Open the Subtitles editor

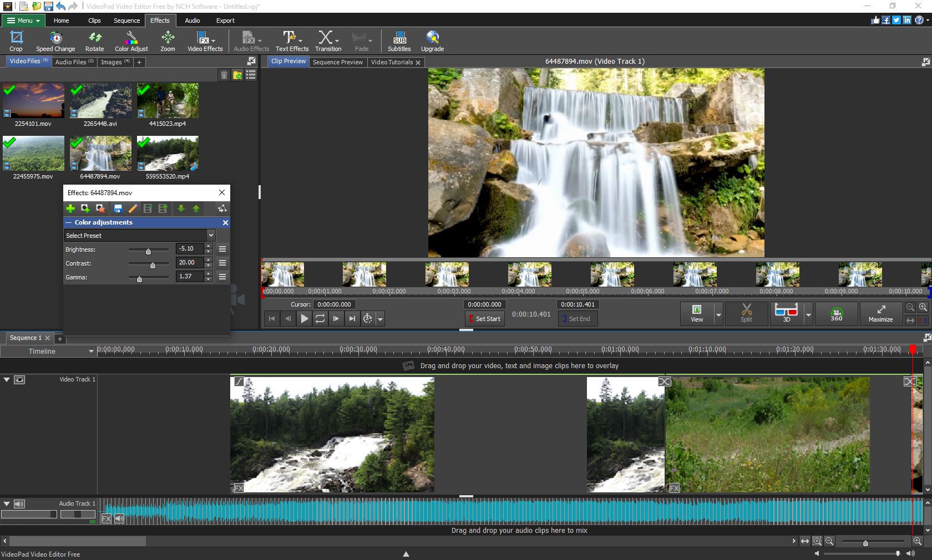click(399, 40)
